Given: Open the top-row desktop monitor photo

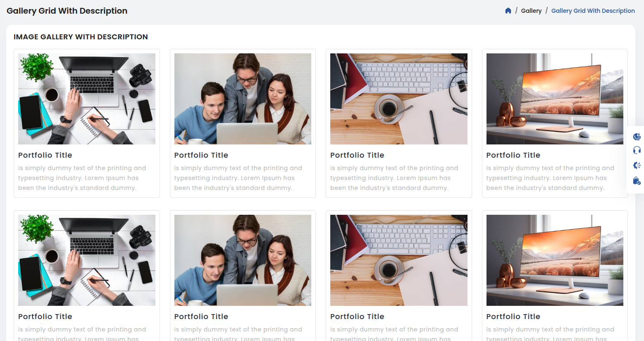Looking at the screenshot, I should pos(555,99).
